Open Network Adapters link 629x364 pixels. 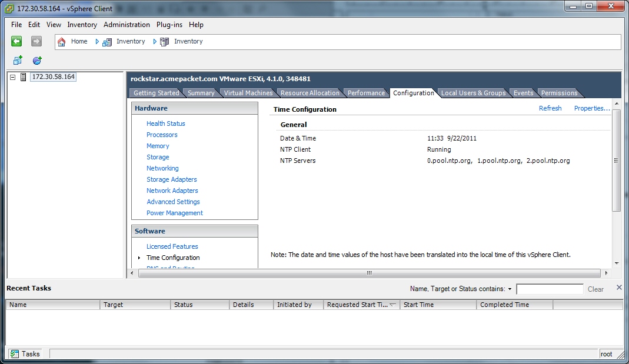coord(172,191)
